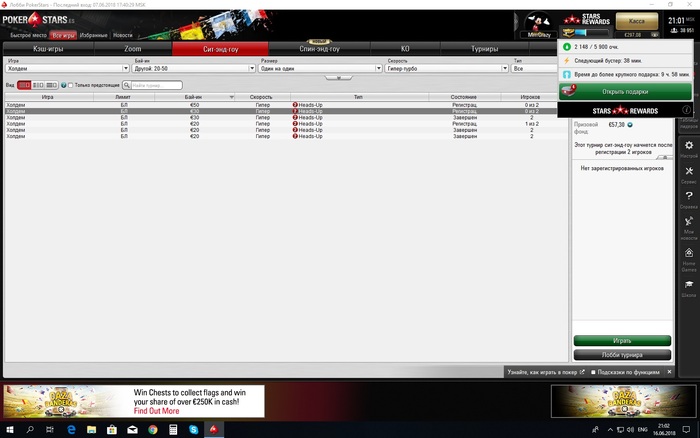This screenshot has width=700, height=438.
Task: Select the first compact view mode button
Action: click(24, 85)
